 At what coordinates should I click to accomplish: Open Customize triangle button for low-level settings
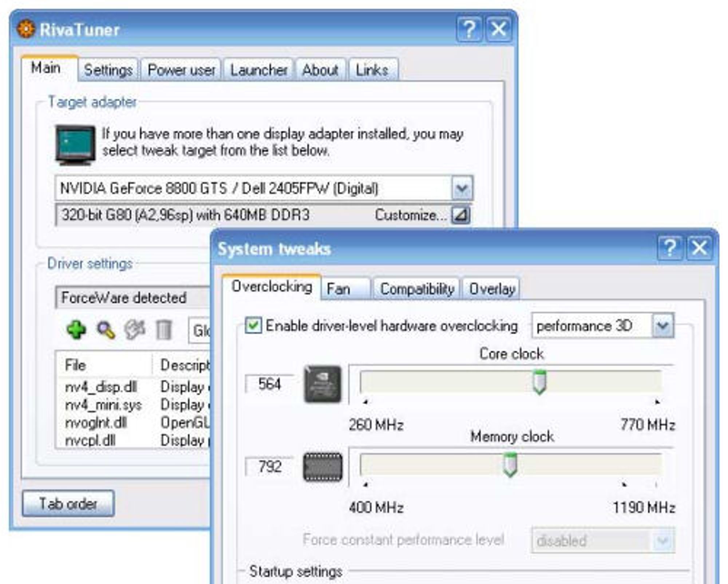tap(461, 215)
